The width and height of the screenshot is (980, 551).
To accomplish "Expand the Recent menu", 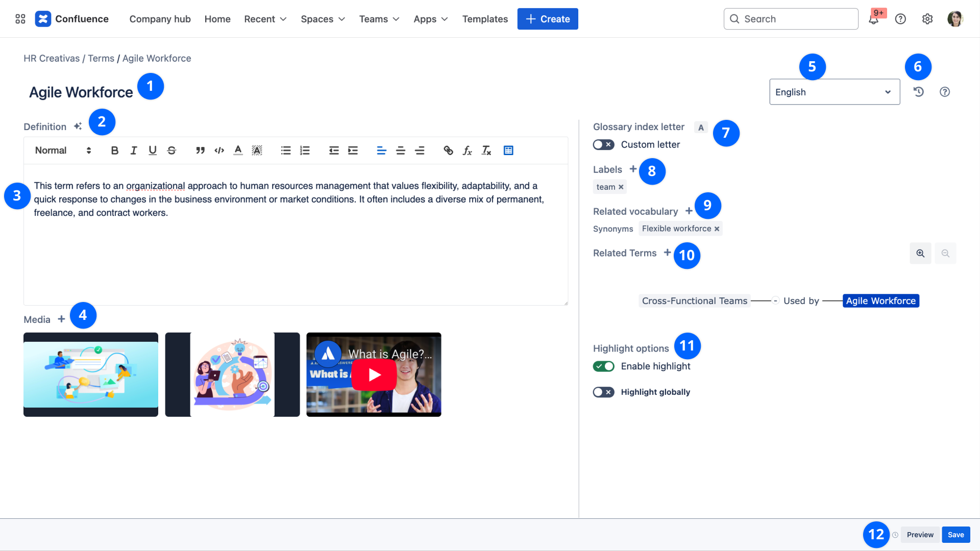I will coord(265,19).
